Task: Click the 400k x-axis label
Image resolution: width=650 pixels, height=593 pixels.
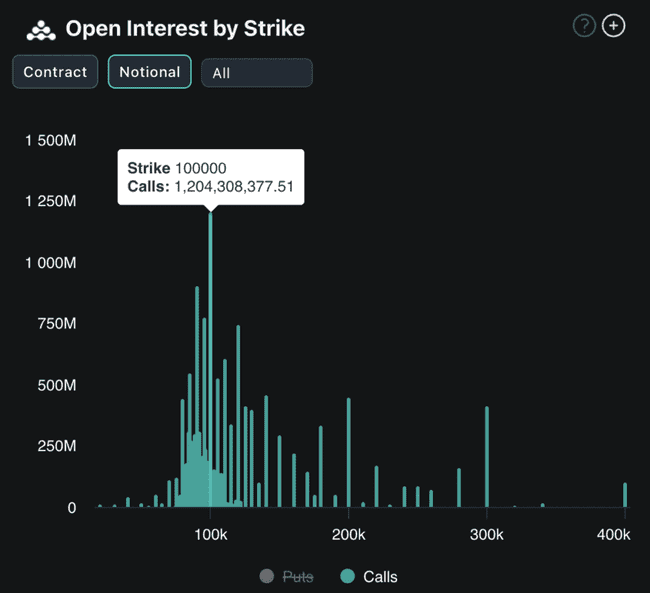Action: tap(613, 535)
